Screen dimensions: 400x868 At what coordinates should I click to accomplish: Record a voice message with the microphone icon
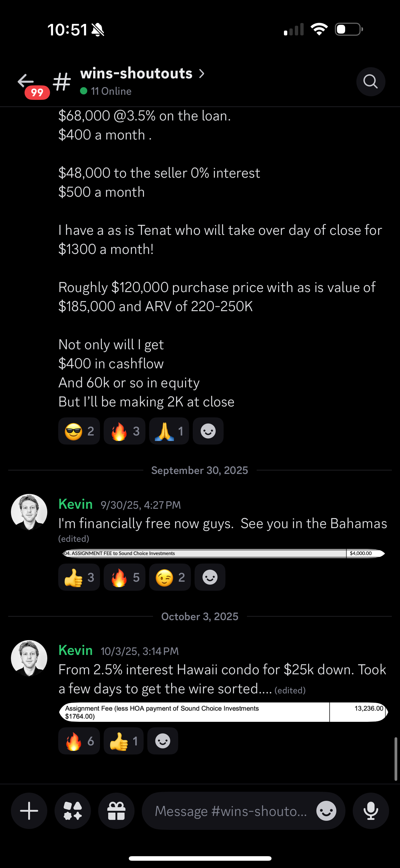[x=371, y=811]
